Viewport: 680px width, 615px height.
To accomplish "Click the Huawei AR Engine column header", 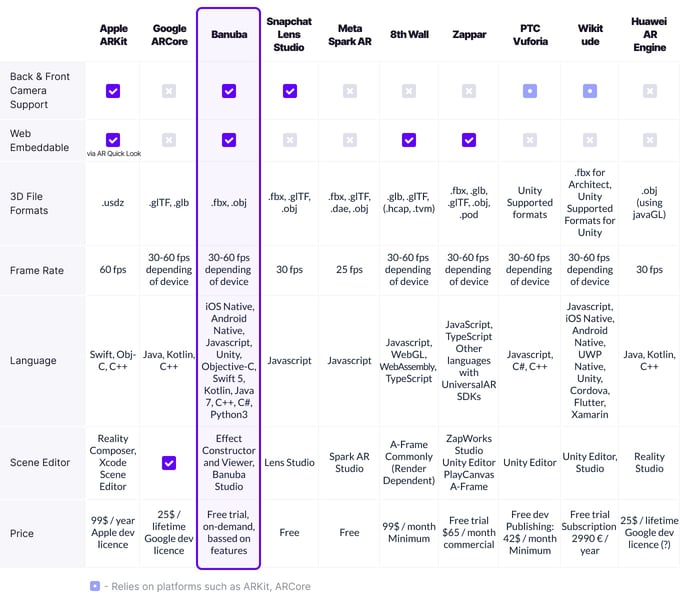I will tap(649, 34).
